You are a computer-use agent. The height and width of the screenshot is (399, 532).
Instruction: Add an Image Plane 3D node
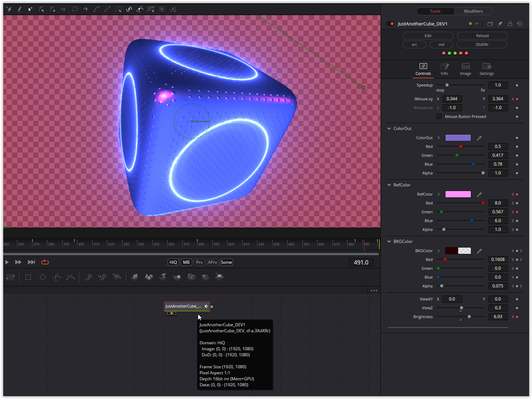tap(135, 277)
